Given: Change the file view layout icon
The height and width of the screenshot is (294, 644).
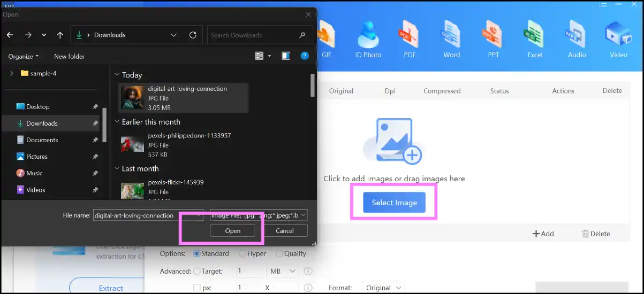Looking at the screenshot, I should click(260, 56).
